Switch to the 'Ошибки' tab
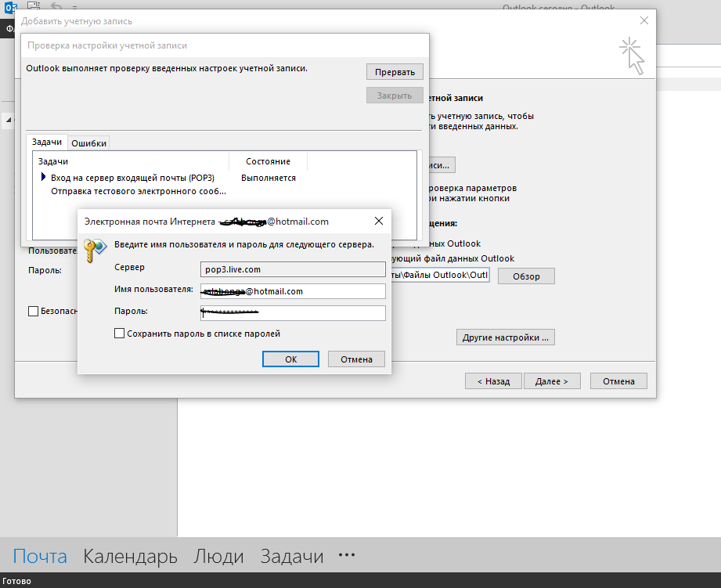Viewport: 721px width, 588px height. click(x=88, y=143)
